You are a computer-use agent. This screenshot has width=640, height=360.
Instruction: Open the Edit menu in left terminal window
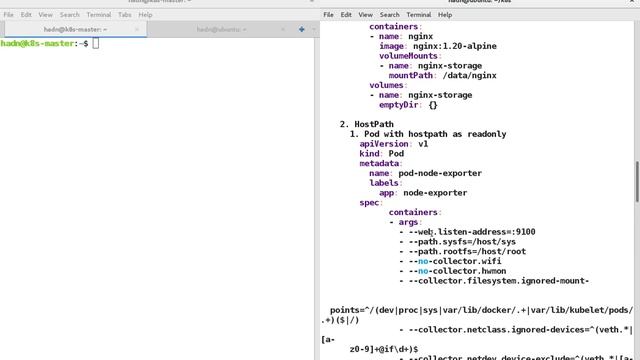click(26, 15)
